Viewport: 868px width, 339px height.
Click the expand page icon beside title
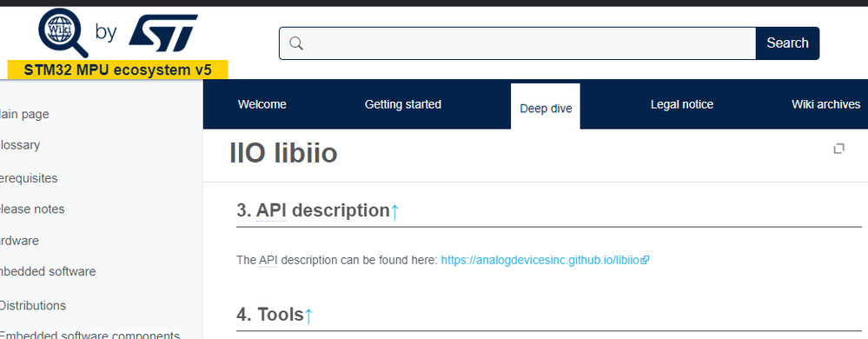point(838,148)
